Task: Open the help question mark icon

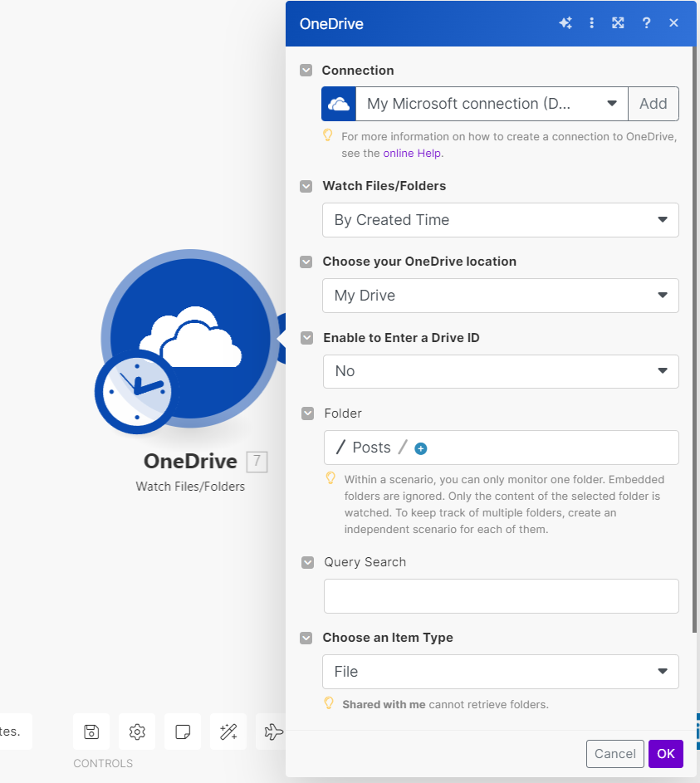Action: coord(646,23)
